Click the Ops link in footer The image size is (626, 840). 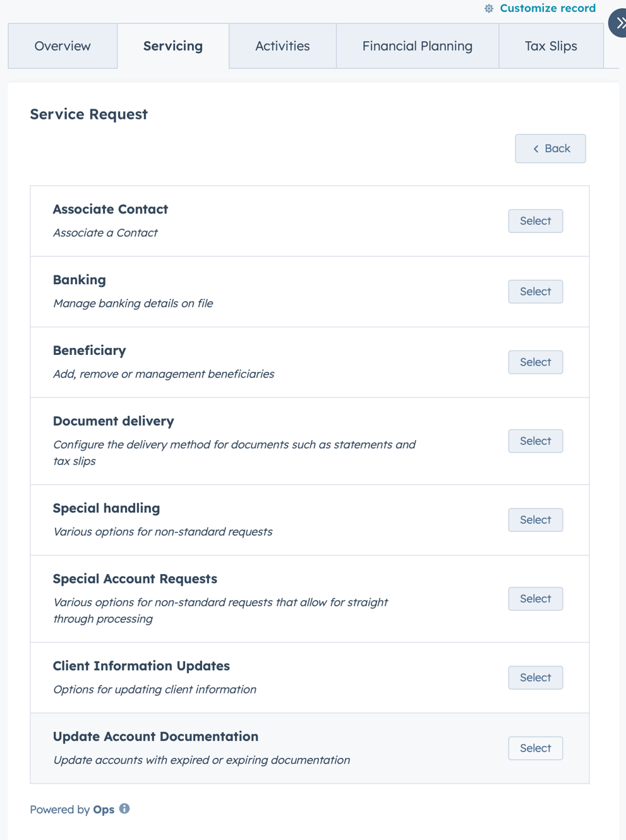pyautogui.click(x=104, y=810)
